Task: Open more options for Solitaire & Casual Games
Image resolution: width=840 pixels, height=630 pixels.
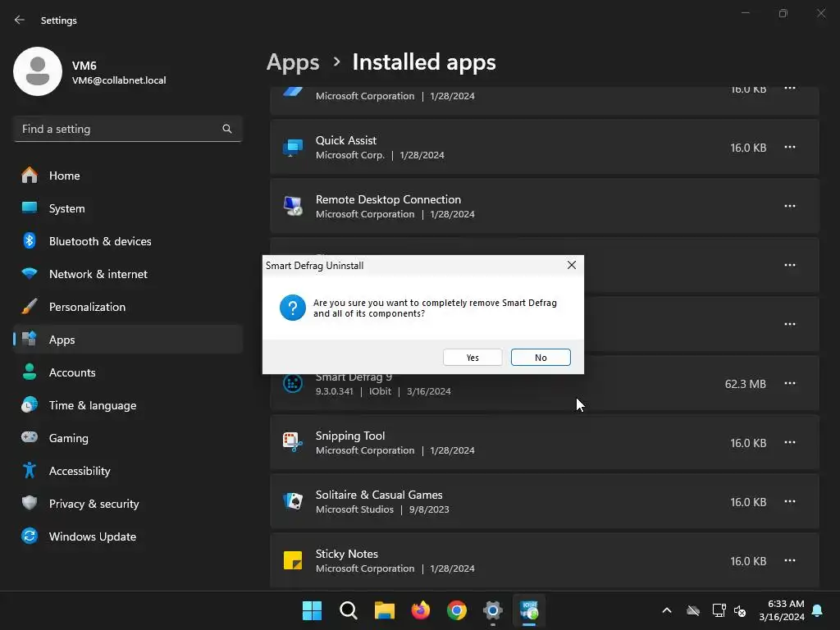Action: (789, 501)
